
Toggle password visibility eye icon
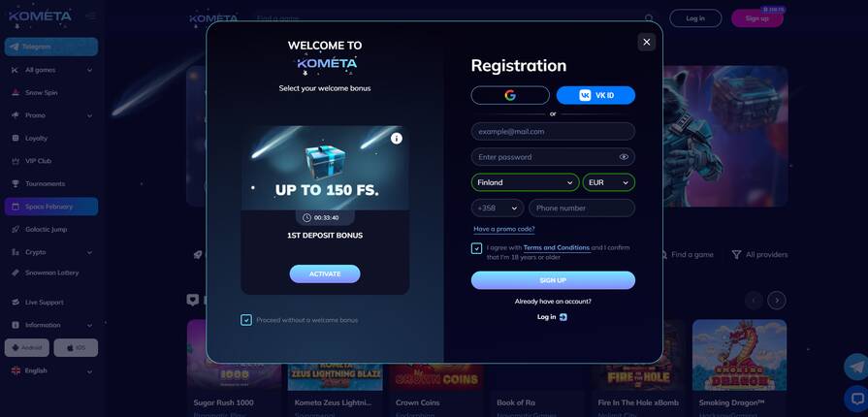624,157
